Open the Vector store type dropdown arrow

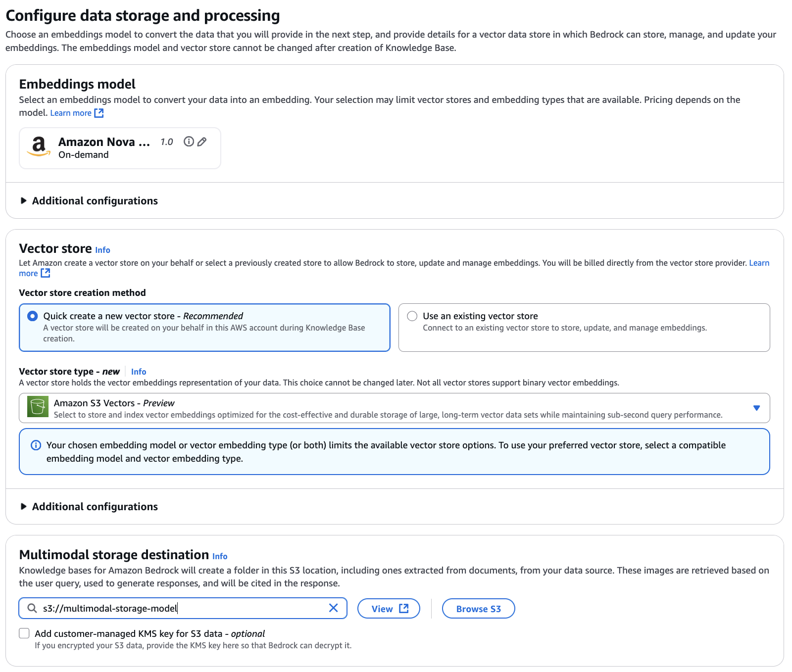(x=756, y=408)
